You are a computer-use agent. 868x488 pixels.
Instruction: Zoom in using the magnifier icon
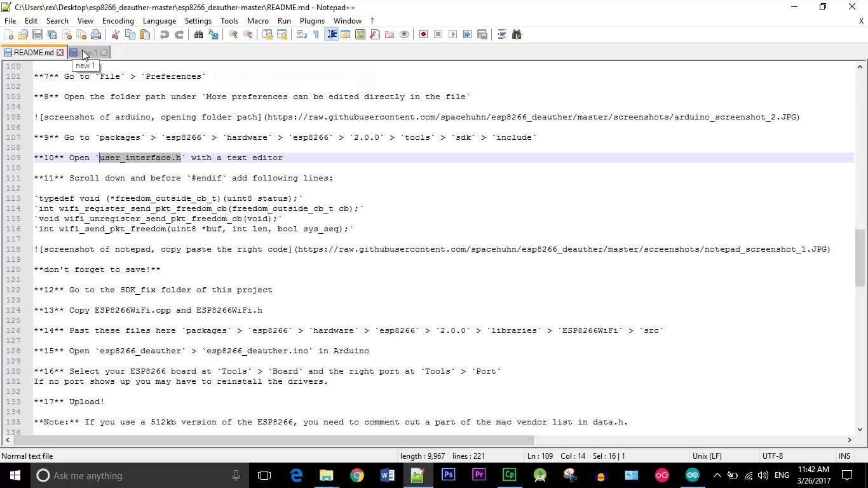[x=233, y=34]
